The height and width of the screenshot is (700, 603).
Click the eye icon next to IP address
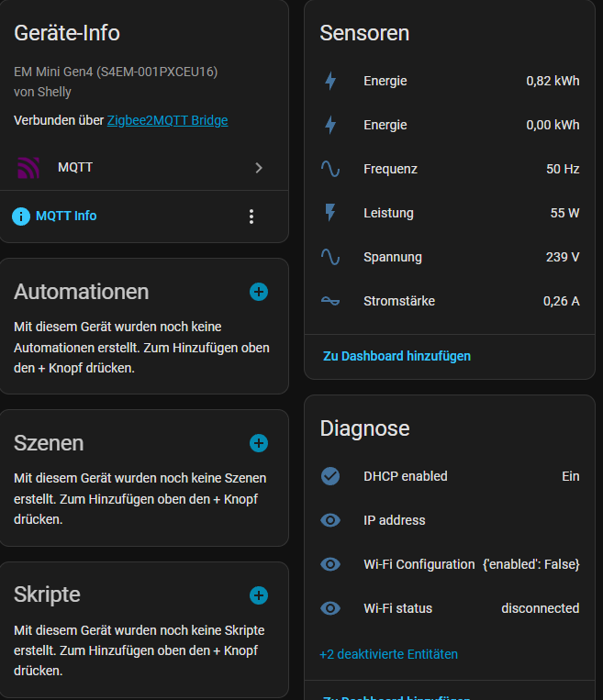[330, 520]
